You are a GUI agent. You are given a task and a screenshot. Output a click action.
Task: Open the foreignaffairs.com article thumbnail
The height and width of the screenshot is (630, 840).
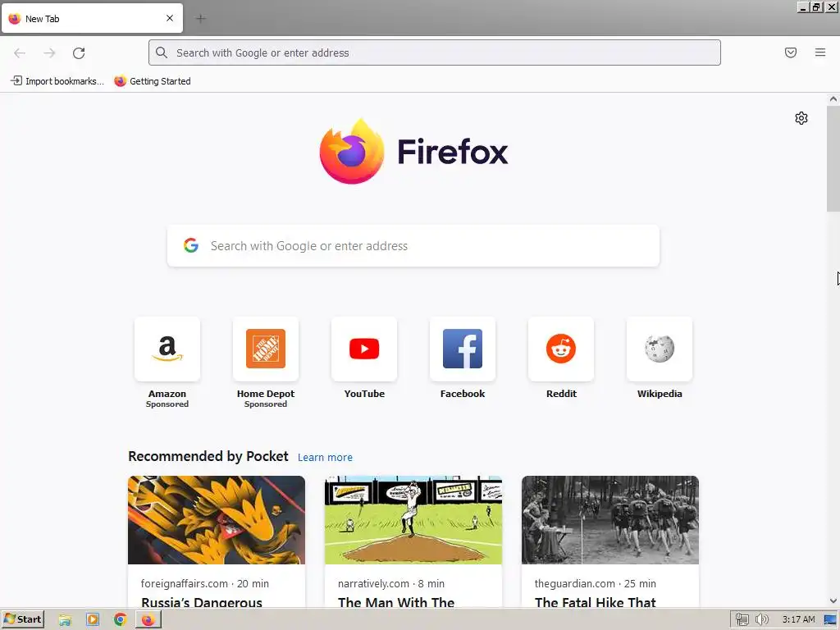pyautogui.click(x=217, y=519)
